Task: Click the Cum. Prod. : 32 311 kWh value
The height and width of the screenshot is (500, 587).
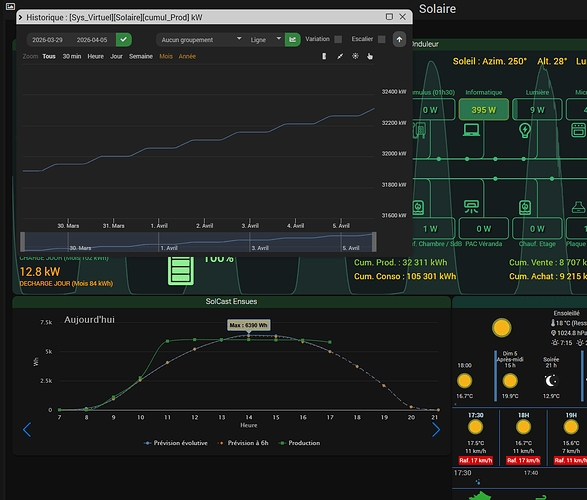Action: 401,262
